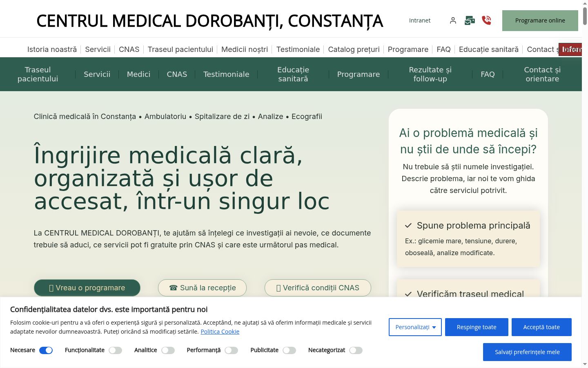Click the red phone call icon
Viewport: 588px width, 368px height.
pos(486,20)
